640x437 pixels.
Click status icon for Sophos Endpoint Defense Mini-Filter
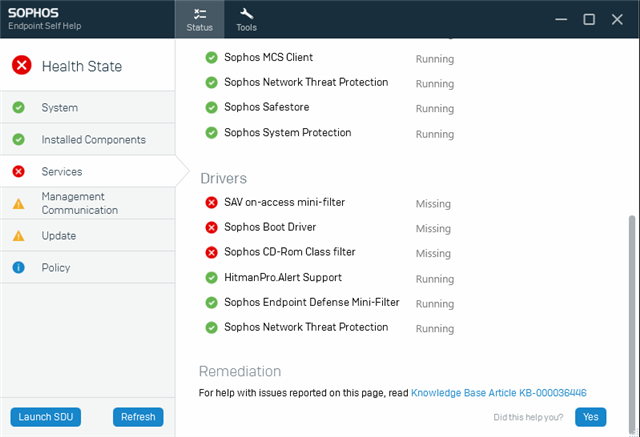pos(211,303)
